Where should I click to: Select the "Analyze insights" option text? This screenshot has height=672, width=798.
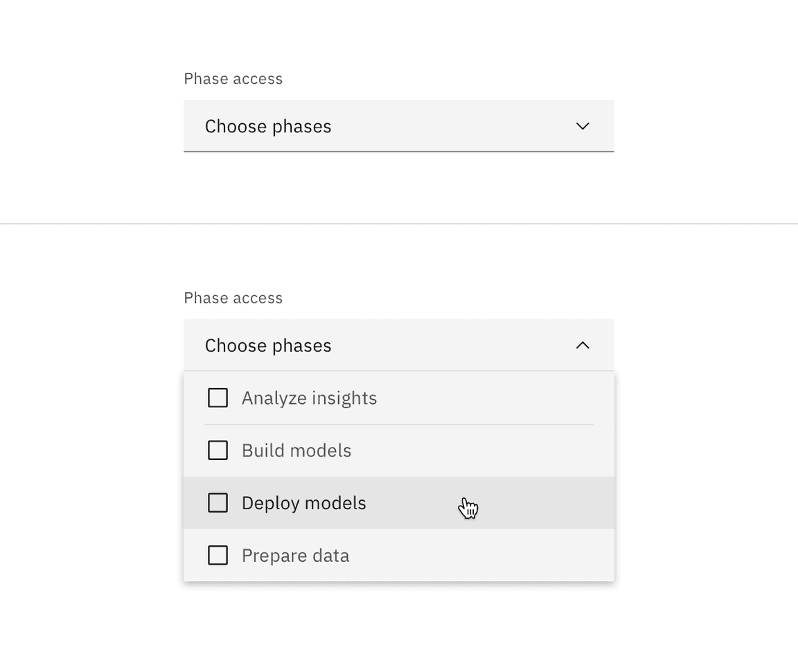click(309, 398)
